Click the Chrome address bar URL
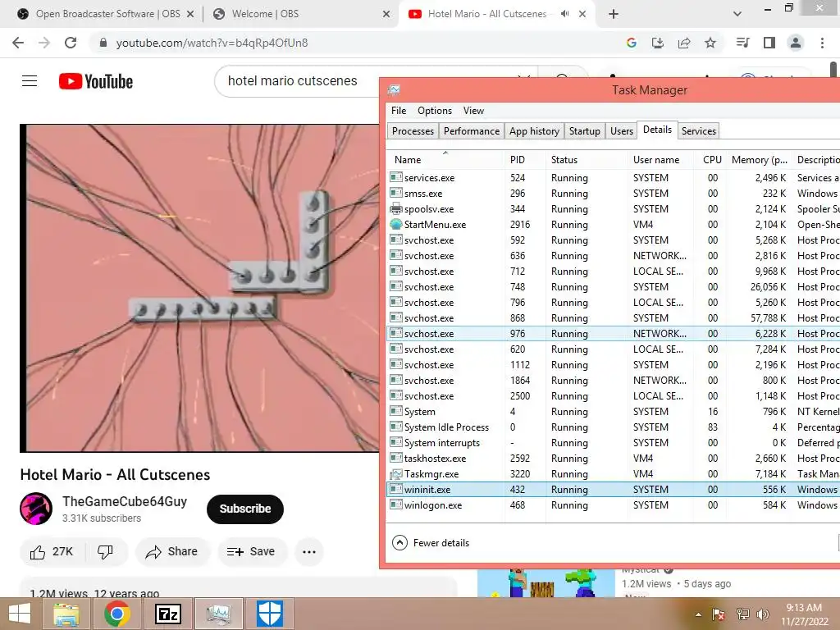The height and width of the screenshot is (630, 840). [212, 43]
